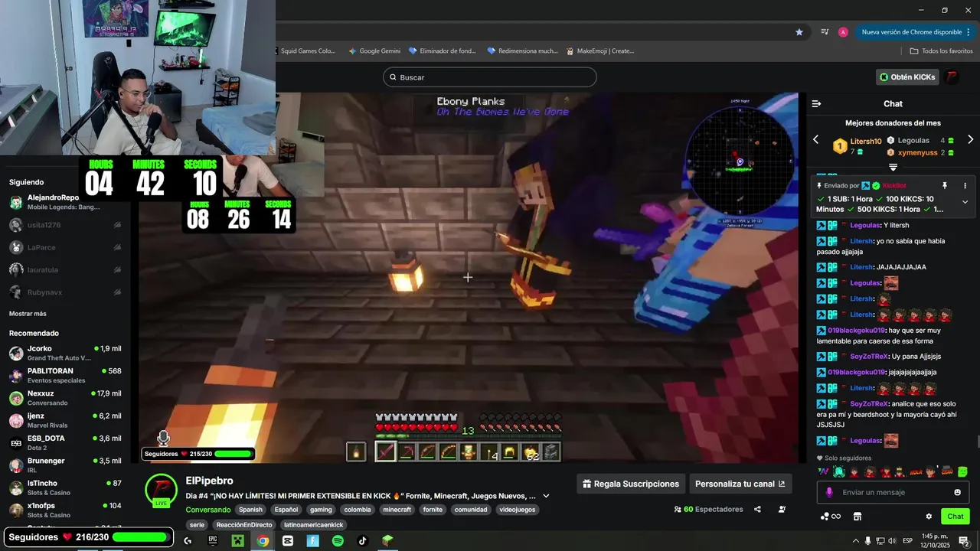Open recommended channel x1nofps
This screenshot has width=980, height=551.
click(x=65, y=510)
